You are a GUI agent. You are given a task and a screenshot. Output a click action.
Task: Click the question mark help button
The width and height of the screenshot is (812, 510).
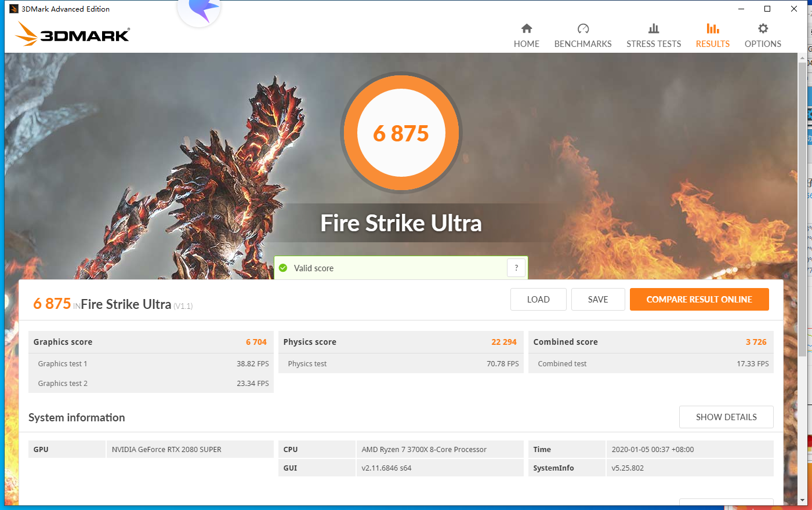(x=516, y=268)
